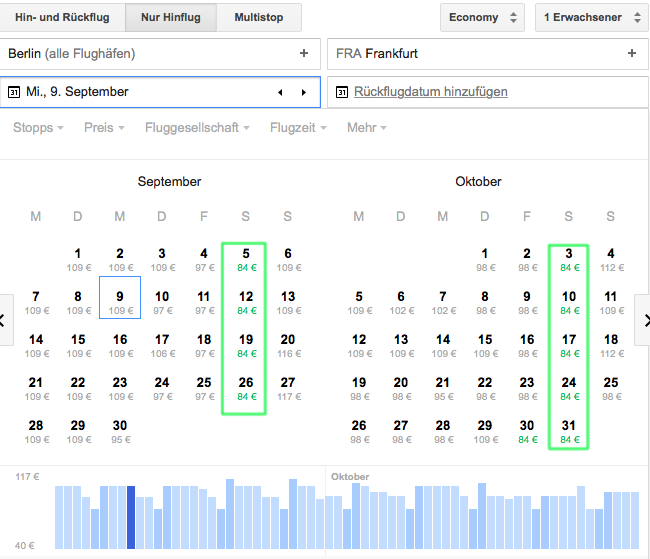650x559 pixels.
Task: Select Oktober 30 at 84 €
Action: (527, 432)
